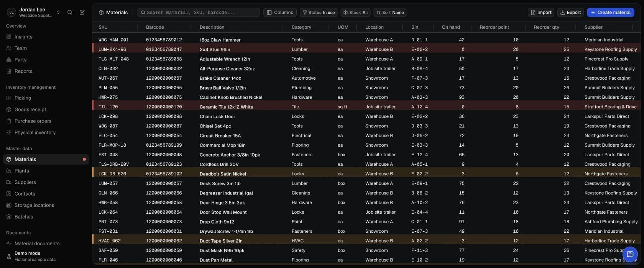Open the Status In use filter

coord(319,12)
